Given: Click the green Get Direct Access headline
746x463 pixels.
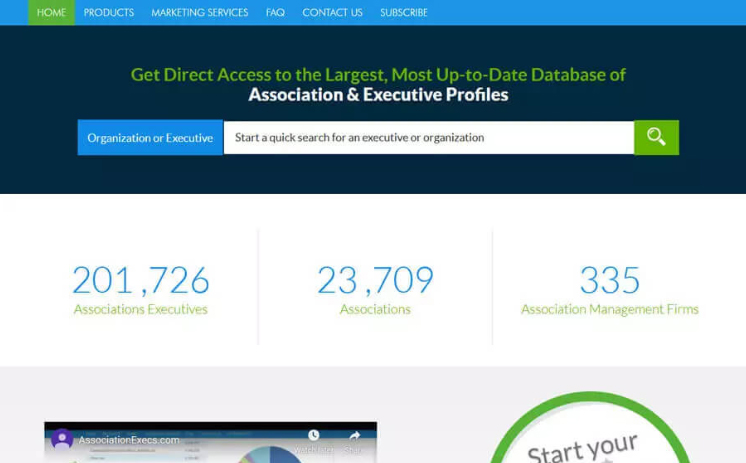Looking at the screenshot, I should 378,75.
